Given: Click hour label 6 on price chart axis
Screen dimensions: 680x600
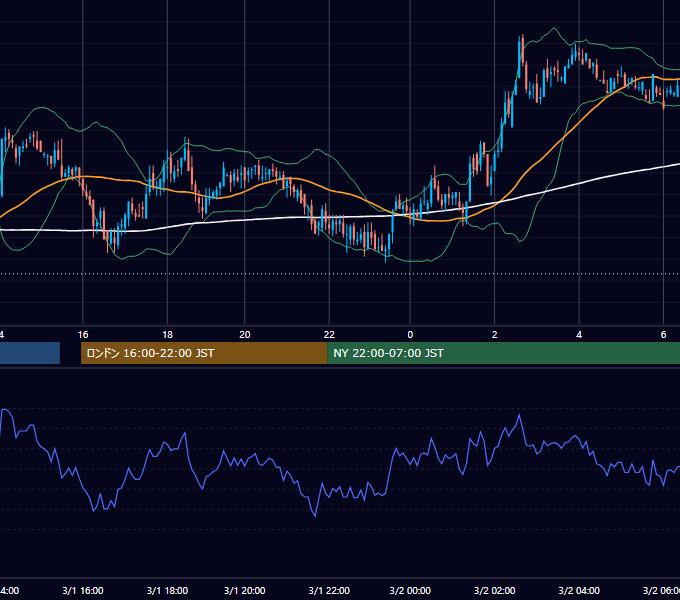Looking at the screenshot, I should (x=663, y=335).
